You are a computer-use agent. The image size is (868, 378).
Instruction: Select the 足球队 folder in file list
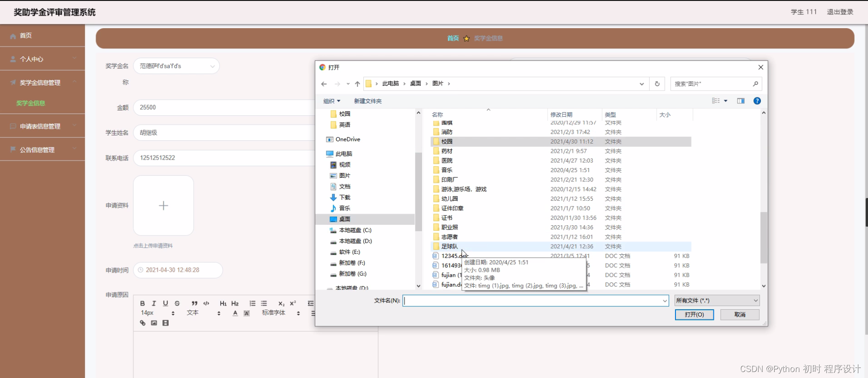click(x=561, y=246)
